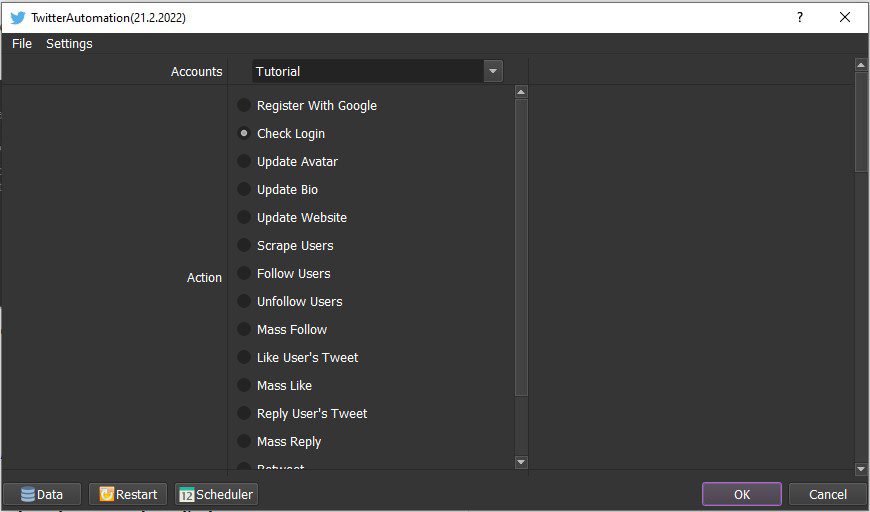The height and width of the screenshot is (512, 870).
Task: Select the Scrape Users action
Action: [286, 245]
